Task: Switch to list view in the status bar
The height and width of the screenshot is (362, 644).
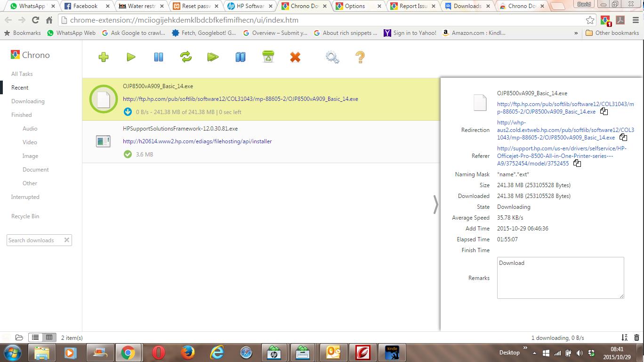Action: pyautogui.click(x=35, y=337)
